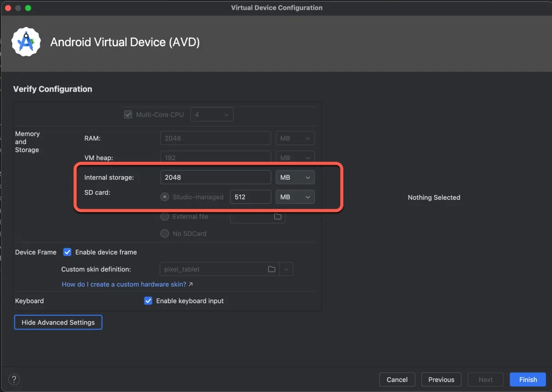Click the Internal storage value field
The width and height of the screenshot is (552, 392).
click(x=215, y=178)
